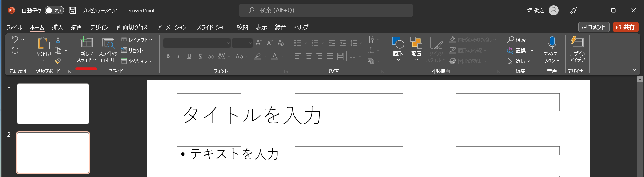The height and width of the screenshot is (177, 644).
Task: Click the Paste clipboard icon
Action: point(43,43)
